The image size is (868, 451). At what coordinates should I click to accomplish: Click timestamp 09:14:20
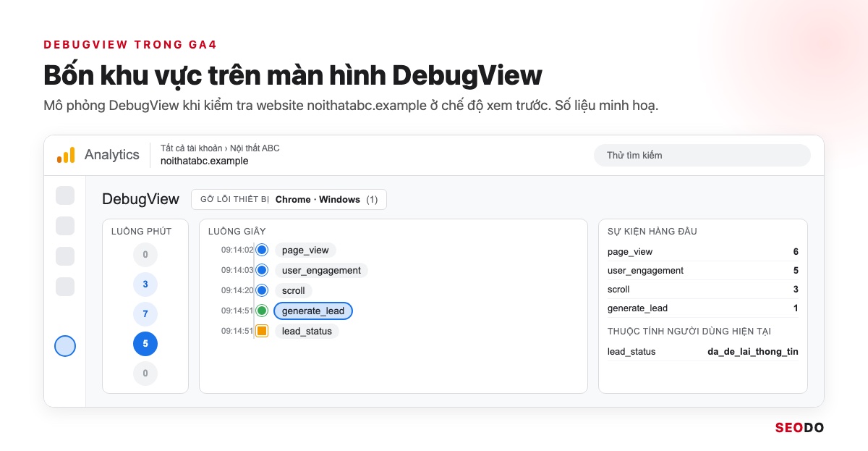(x=237, y=290)
